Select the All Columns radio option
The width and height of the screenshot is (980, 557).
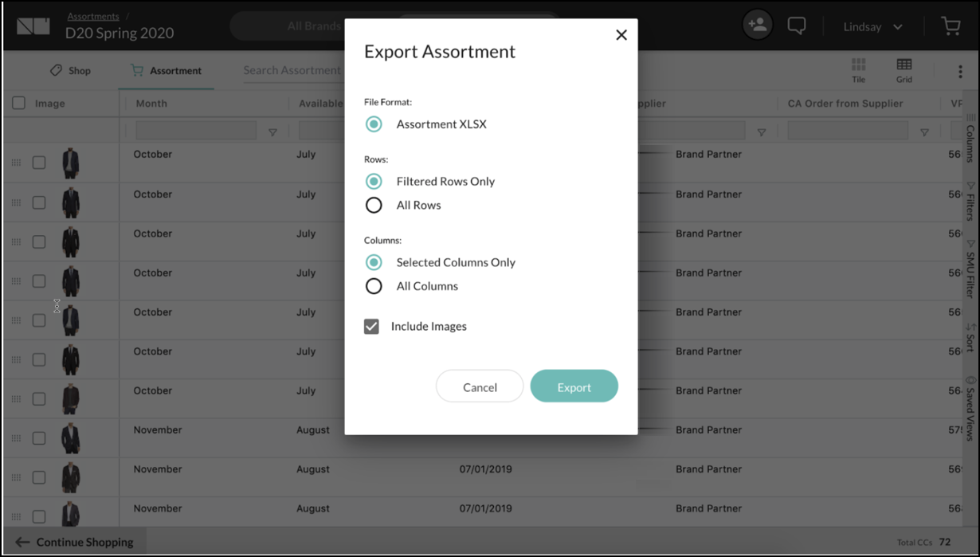374,286
